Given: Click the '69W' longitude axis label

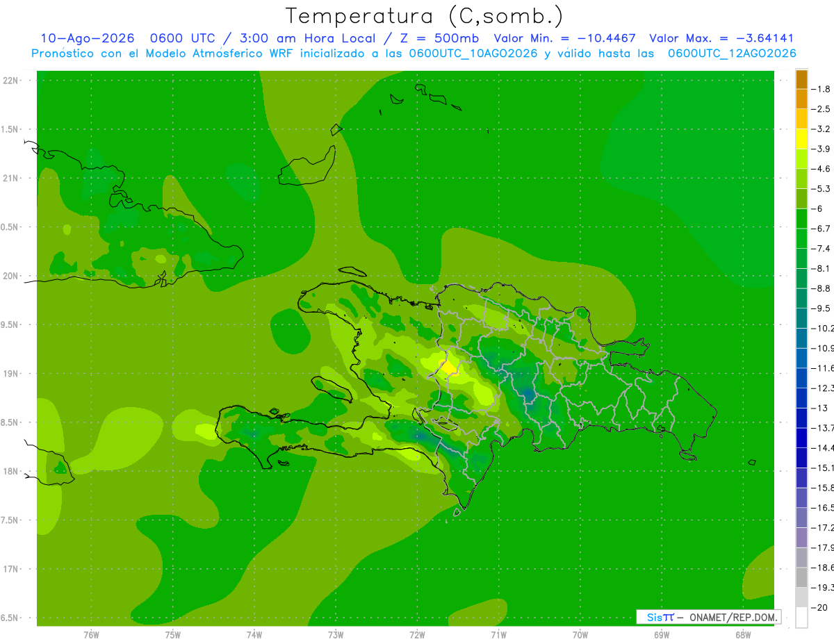Looking at the screenshot, I should (x=662, y=635).
